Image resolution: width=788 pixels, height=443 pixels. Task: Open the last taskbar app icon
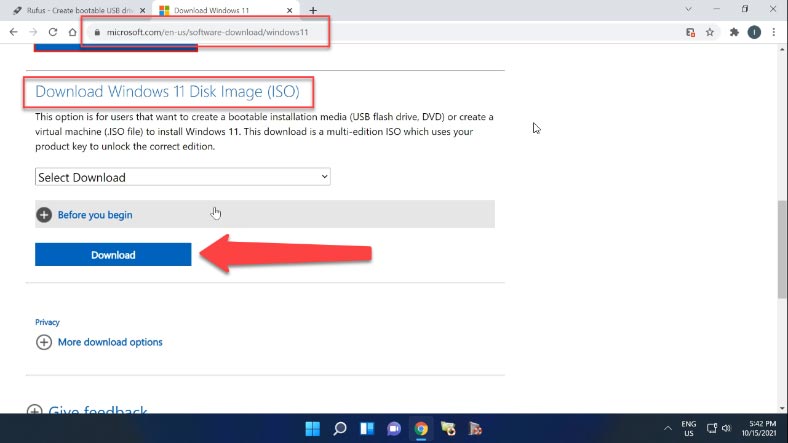[x=475, y=429]
